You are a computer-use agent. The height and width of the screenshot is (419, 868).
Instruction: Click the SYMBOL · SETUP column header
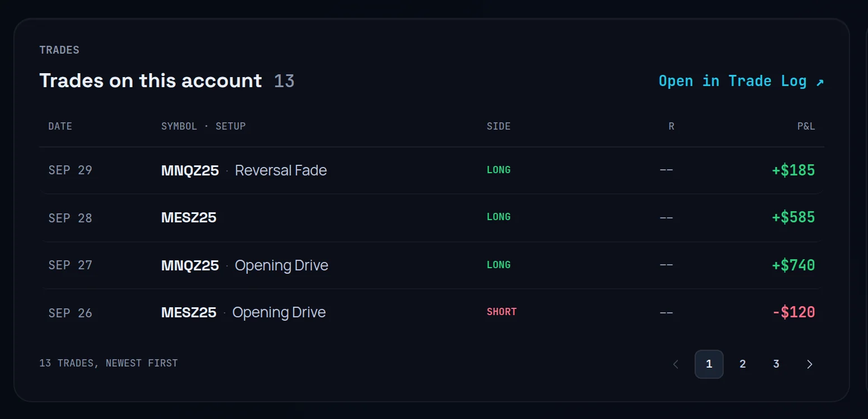click(x=204, y=126)
